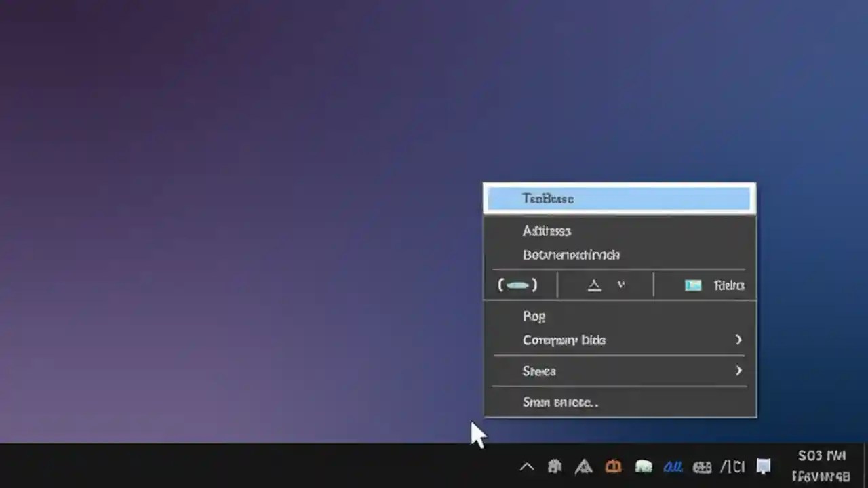Click the small v control beside the triangle
This screenshot has width=868, height=488.
(622, 285)
